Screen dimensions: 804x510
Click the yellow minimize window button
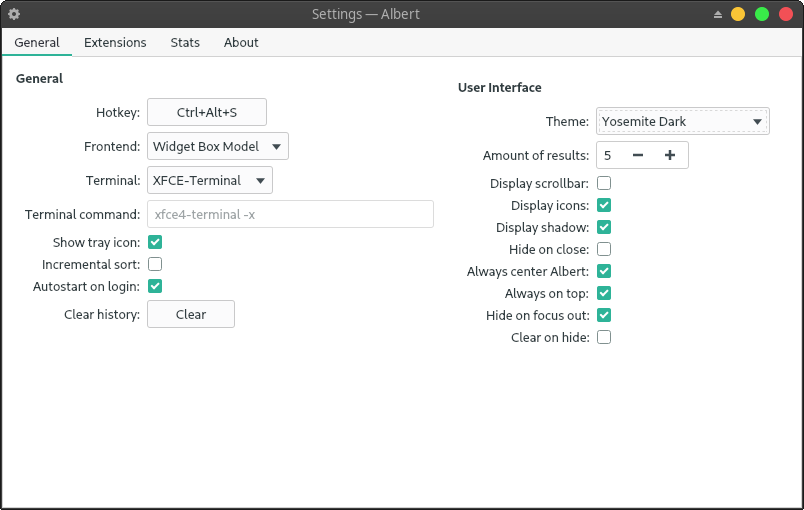[738, 14]
